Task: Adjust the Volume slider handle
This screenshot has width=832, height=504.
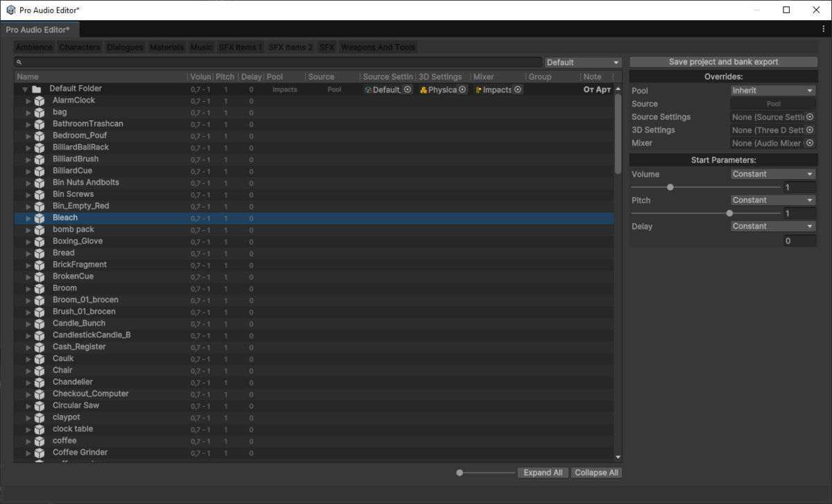Action: [670, 187]
